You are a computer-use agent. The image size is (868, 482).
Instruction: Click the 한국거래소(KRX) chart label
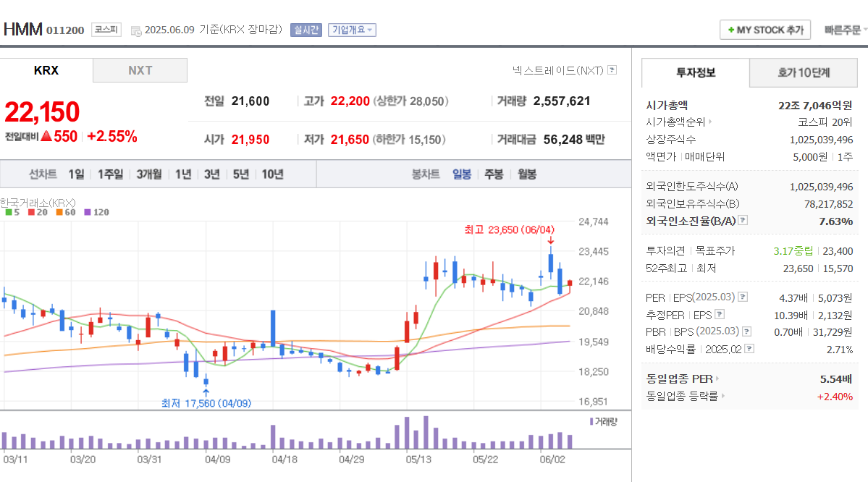click(x=38, y=203)
